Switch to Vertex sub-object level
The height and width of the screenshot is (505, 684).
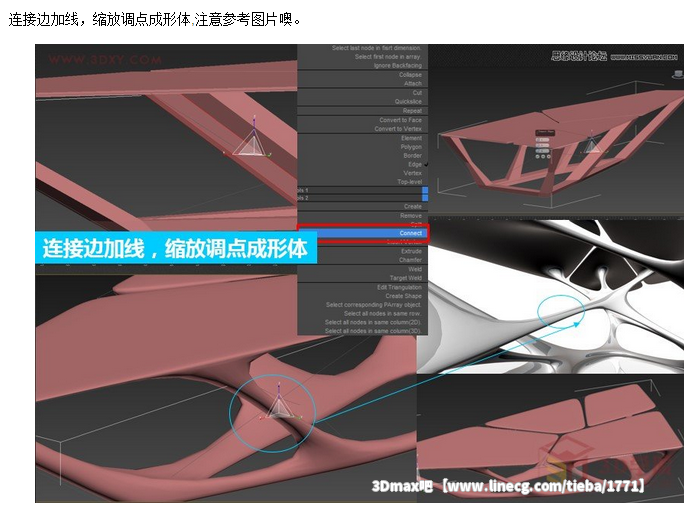tap(412, 173)
